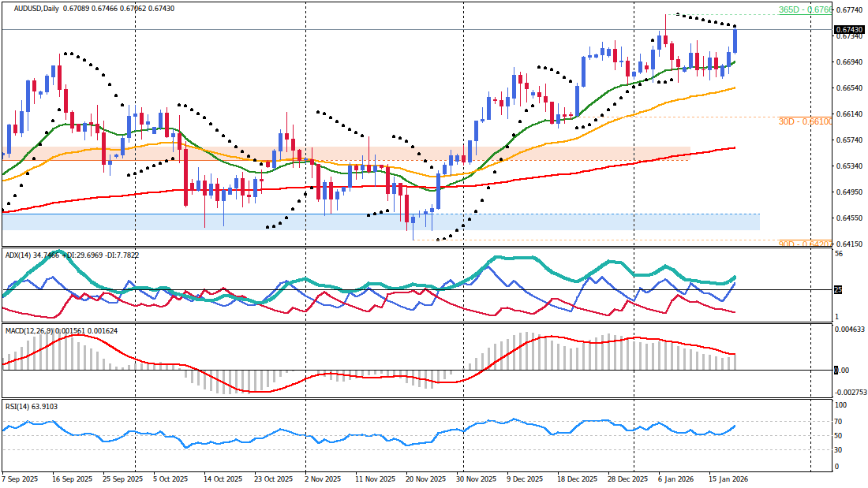The image size is (868, 488).
Task: Click the latest large blue candlestick
Action: click(735, 40)
